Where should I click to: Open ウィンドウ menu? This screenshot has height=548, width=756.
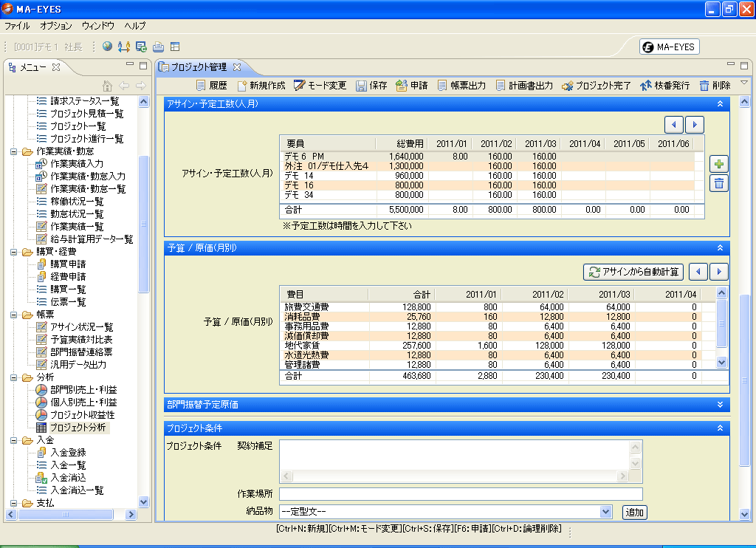click(x=98, y=26)
